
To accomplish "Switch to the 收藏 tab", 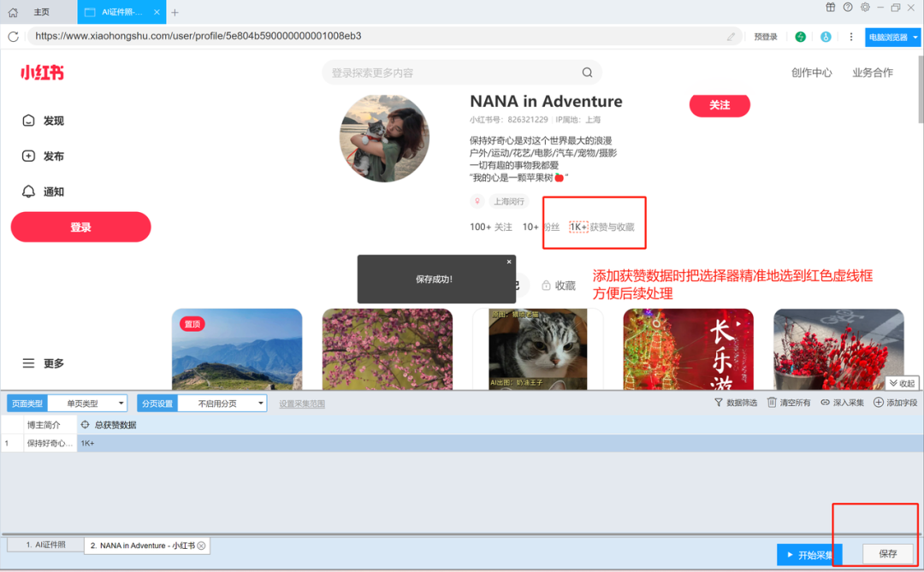I will [559, 286].
